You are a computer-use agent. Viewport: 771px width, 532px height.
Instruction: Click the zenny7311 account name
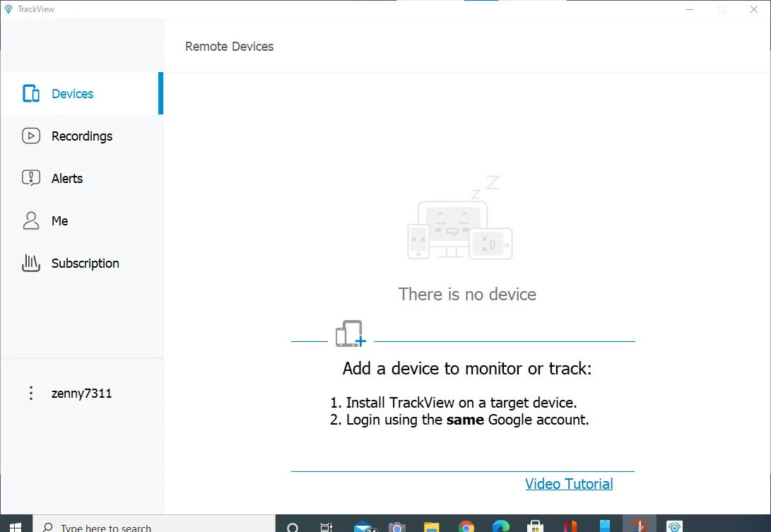click(81, 393)
